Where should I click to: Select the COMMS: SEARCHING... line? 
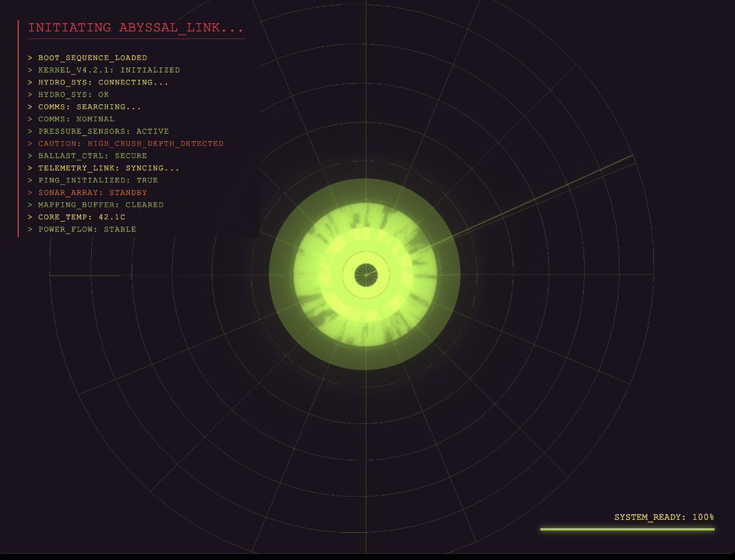[x=85, y=107]
